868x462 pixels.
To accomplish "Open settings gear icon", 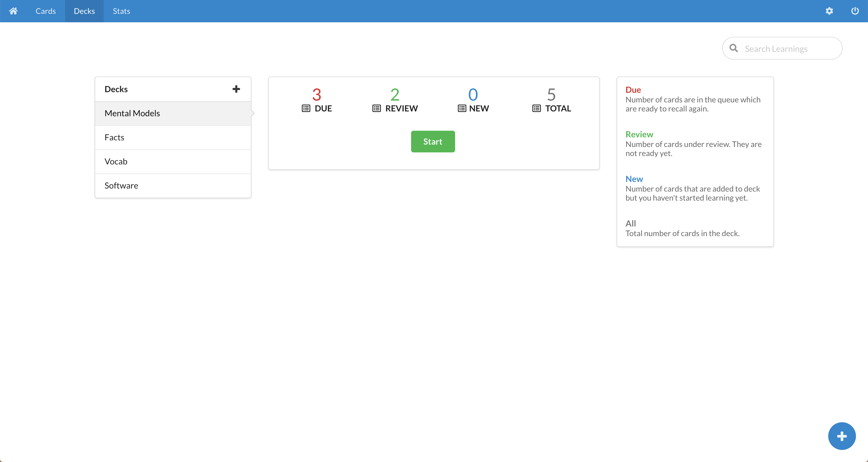I will pyautogui.click(x=829, y=11).
